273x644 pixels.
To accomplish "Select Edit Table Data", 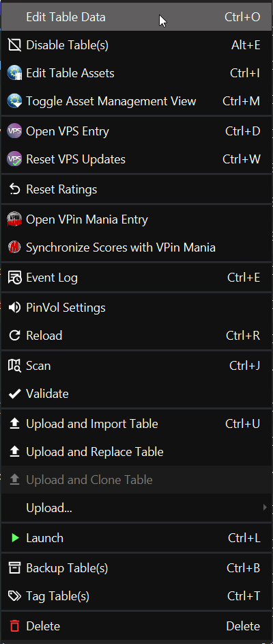I will [136, 17].
